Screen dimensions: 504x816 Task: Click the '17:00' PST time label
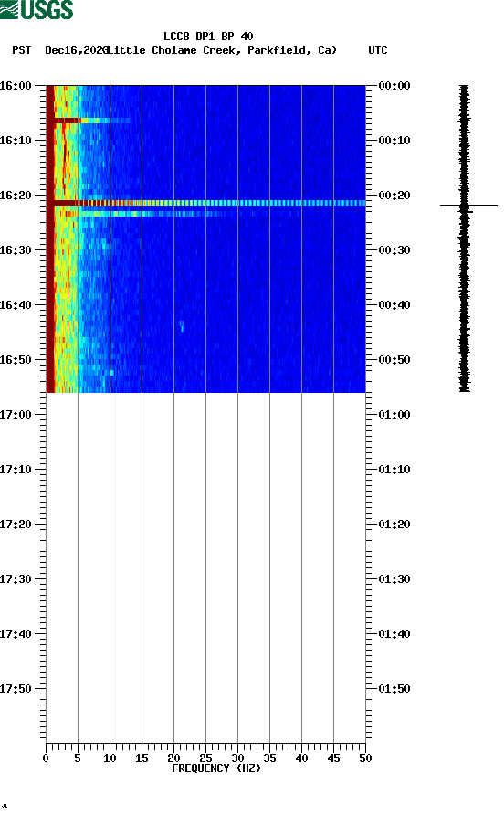16,415
